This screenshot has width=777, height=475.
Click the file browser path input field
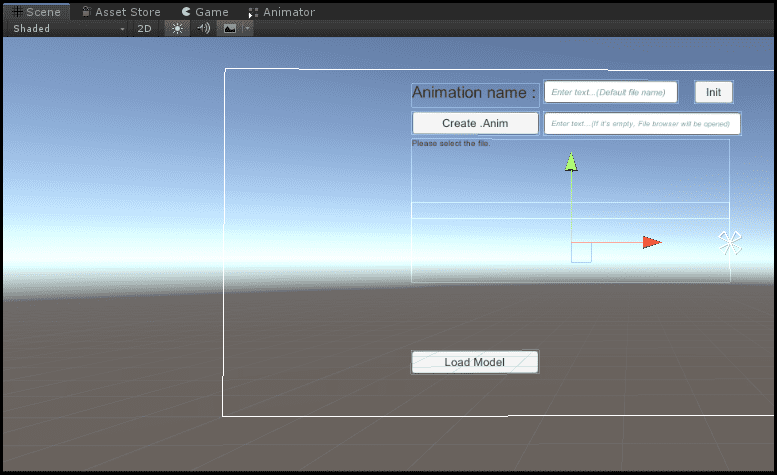642,124
